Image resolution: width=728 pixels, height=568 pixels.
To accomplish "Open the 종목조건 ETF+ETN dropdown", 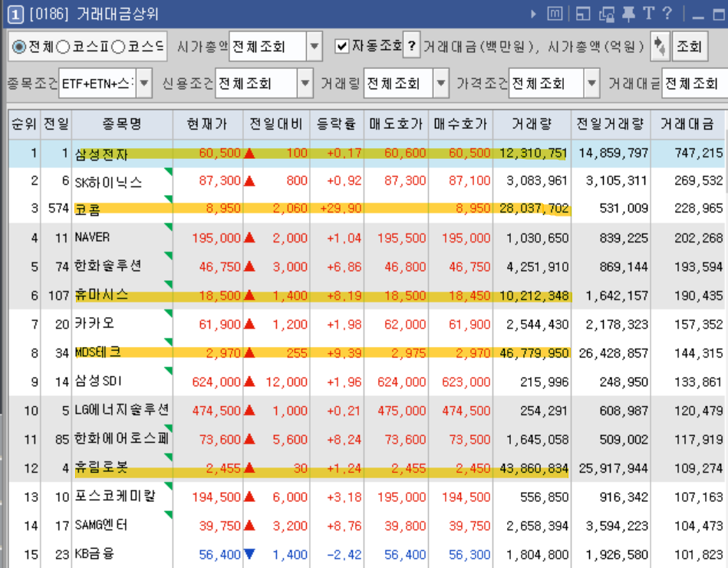I will (144, 84).
